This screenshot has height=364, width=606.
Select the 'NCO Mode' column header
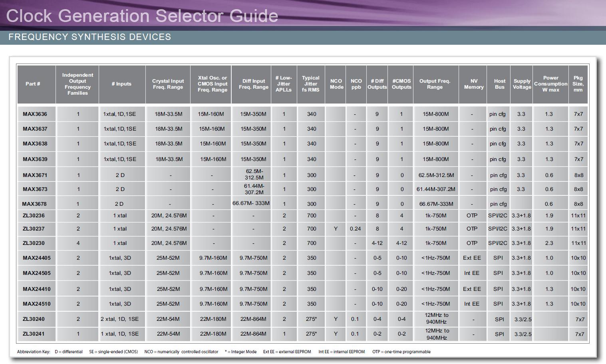(x=336, y=84)
